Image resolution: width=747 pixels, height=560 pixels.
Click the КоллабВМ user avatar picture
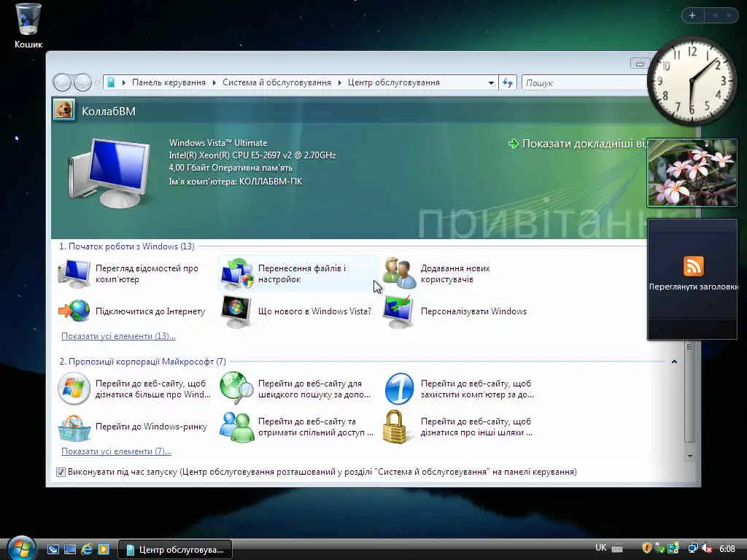[x=64, y=109]
